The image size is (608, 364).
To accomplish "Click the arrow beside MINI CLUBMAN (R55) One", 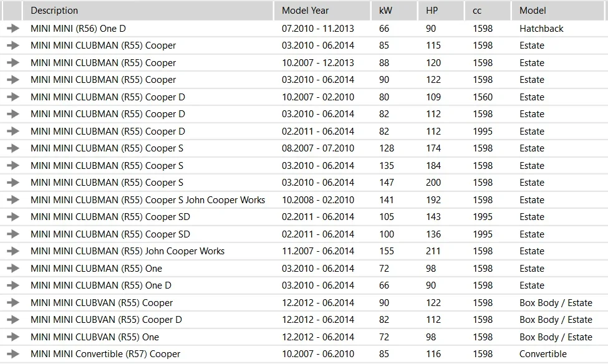I will [13, 268].
